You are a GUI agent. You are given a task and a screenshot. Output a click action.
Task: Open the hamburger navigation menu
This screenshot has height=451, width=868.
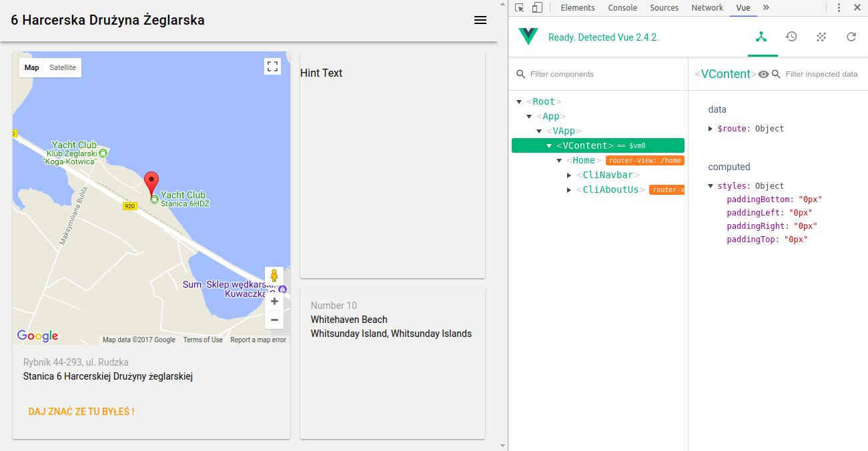pyautogui.click(x=480, y=21)
